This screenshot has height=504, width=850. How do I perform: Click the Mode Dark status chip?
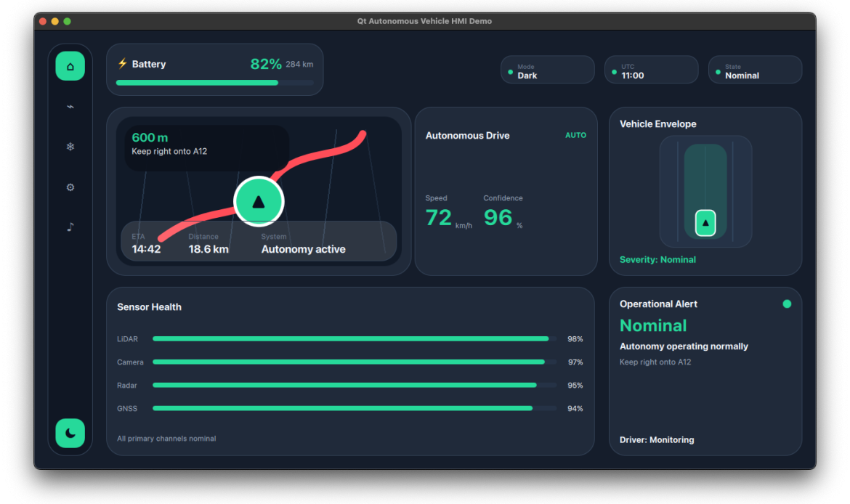[548, 70]
